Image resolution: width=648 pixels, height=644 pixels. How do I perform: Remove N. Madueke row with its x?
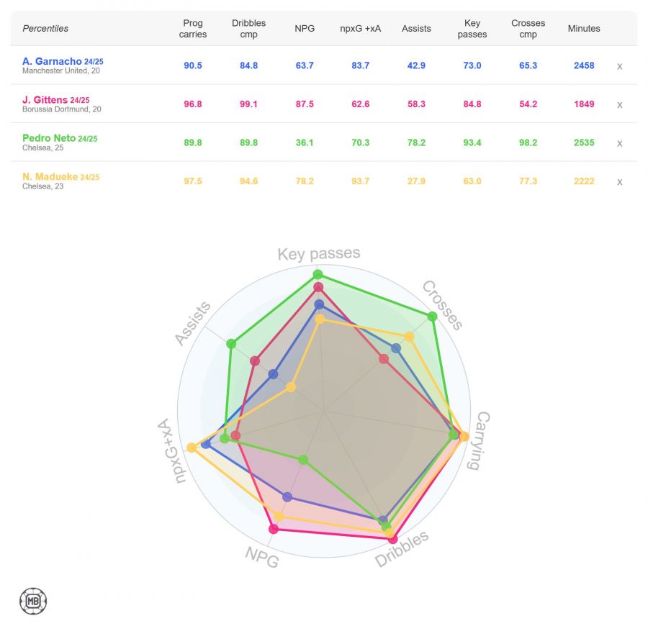(x=619, y=181)
